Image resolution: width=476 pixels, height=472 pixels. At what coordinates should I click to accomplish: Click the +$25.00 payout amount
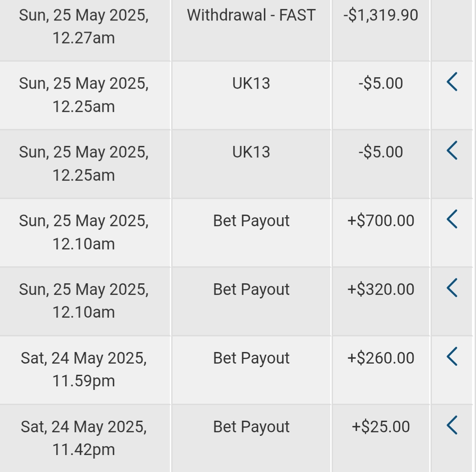(x=381, y=427)
